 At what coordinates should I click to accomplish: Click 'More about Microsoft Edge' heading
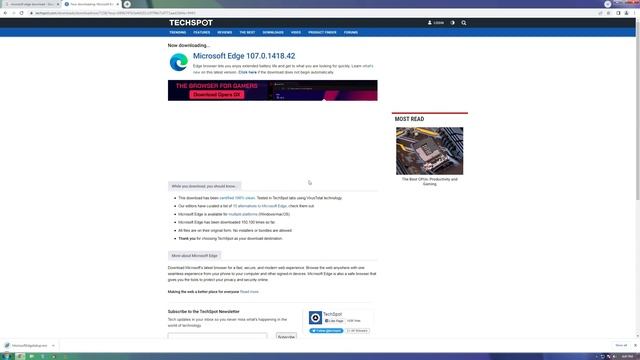click(194, 256)
